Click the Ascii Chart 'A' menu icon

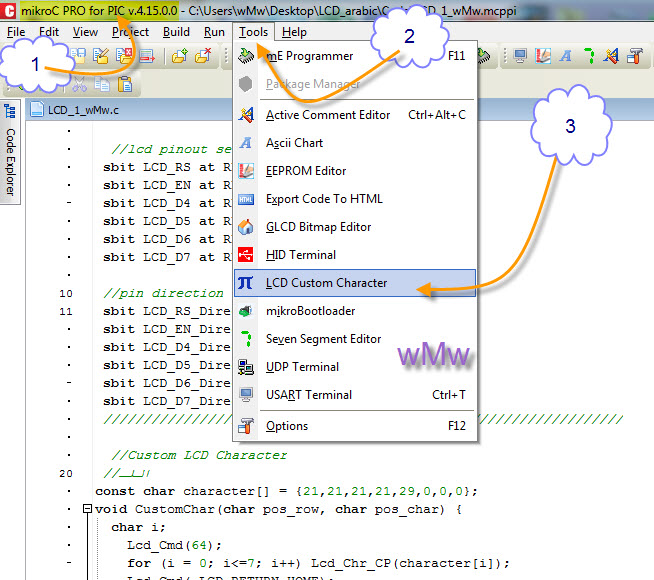point(246,143)
